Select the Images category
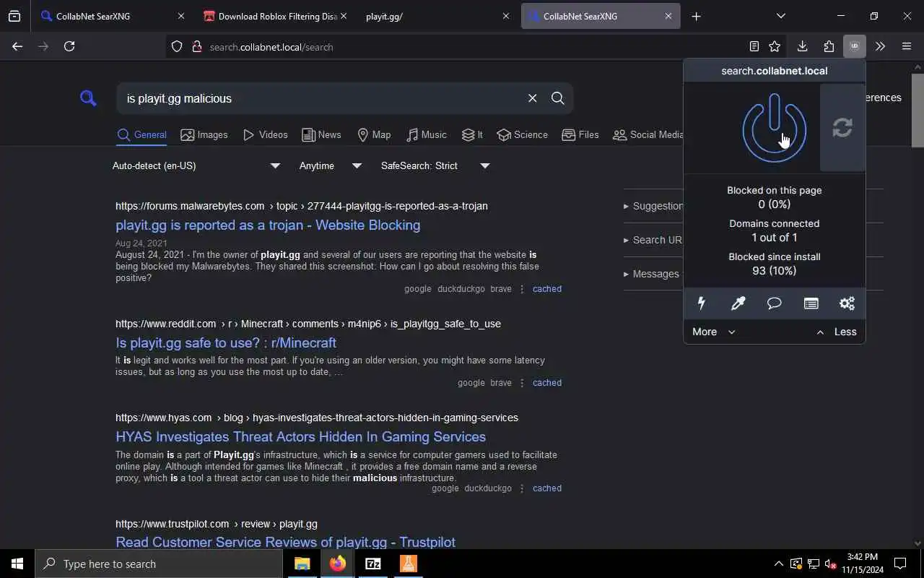This screenshot has width=924, height=578. (x=204, y=134)
